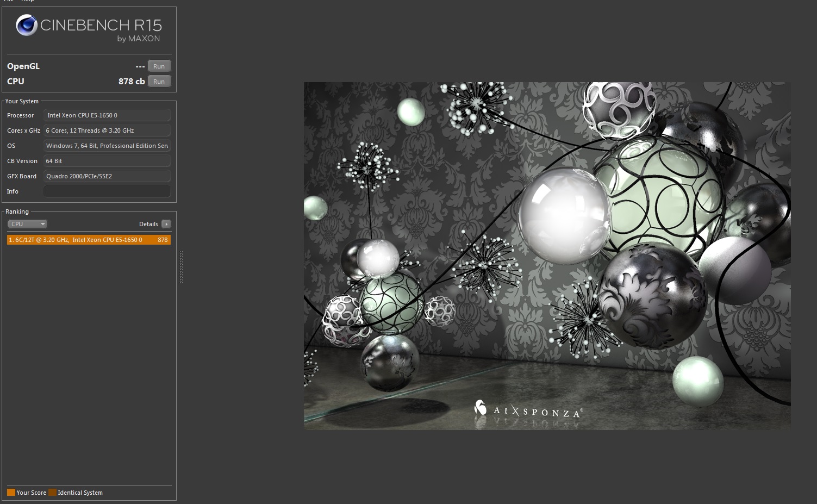Click the rendered spheres scene image
Image resolution: width=817 pixels, height=504 pixels.
pos(547,256)
